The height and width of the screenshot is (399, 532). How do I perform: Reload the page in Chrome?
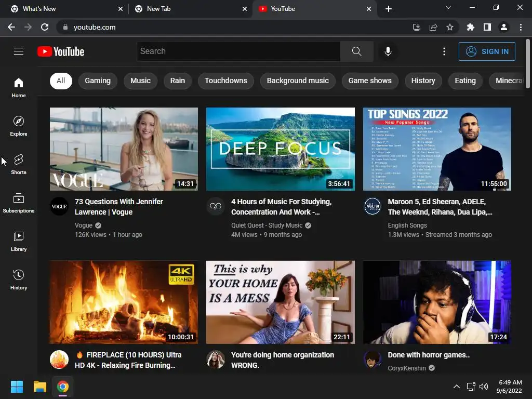coord(45,27)
